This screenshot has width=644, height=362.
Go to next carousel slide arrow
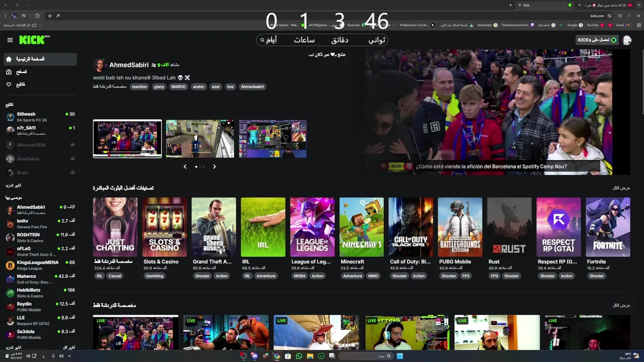214,166
